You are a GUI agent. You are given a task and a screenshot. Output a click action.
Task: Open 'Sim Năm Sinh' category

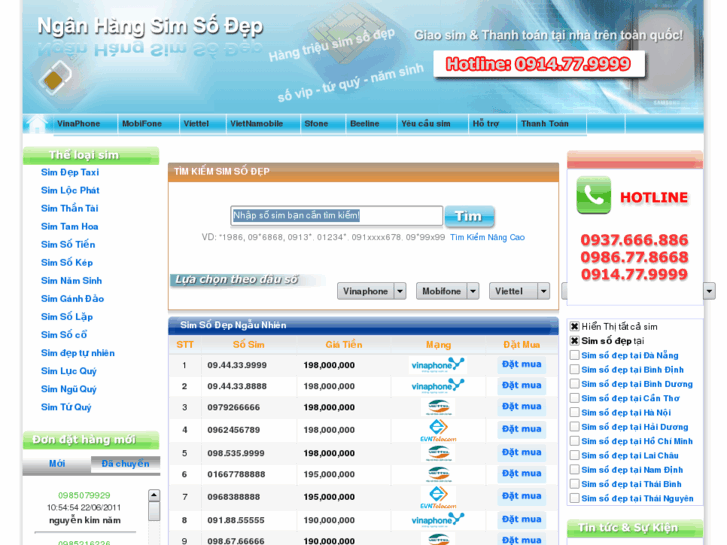click(x=71, y=281)
